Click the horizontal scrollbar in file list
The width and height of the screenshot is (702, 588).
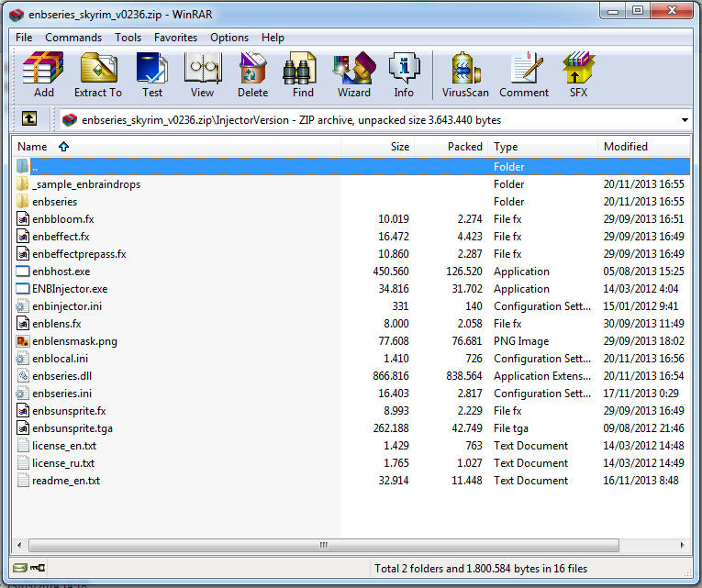pos(321,545)
